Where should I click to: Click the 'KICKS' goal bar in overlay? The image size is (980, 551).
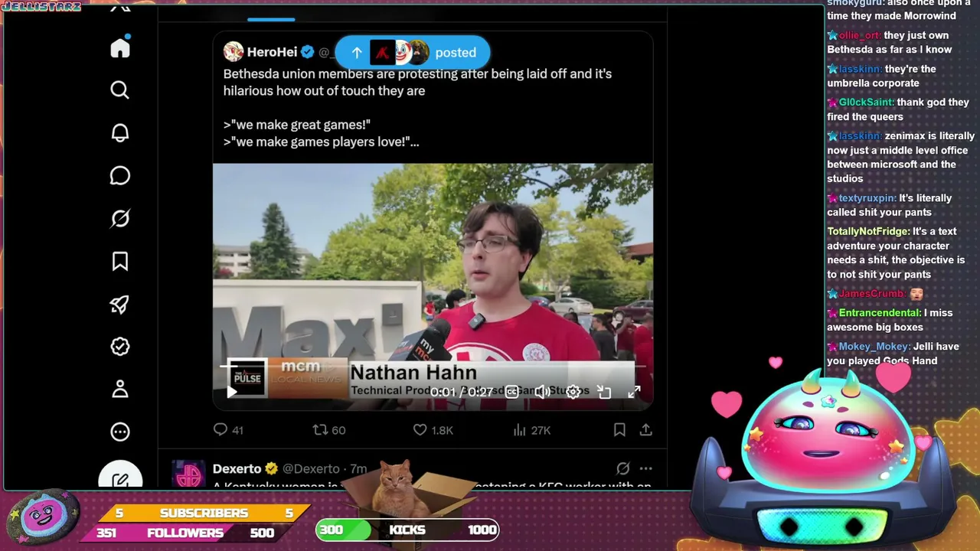click(x=407, y=530)
